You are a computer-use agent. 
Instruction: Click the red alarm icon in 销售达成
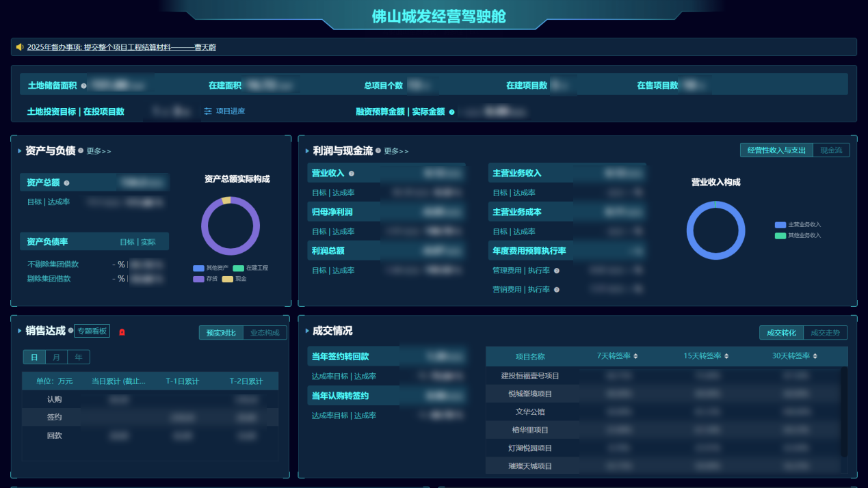[122, 332]
